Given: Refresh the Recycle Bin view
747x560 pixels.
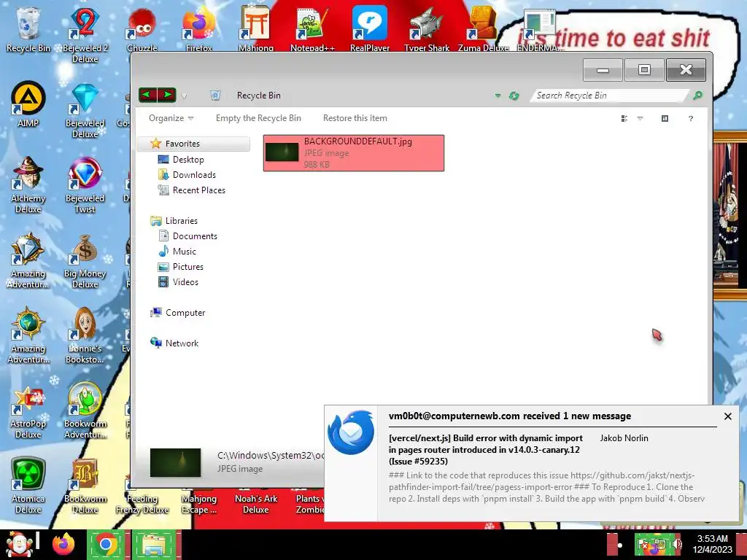Looking at the screenshot, I should pos(514,96).
